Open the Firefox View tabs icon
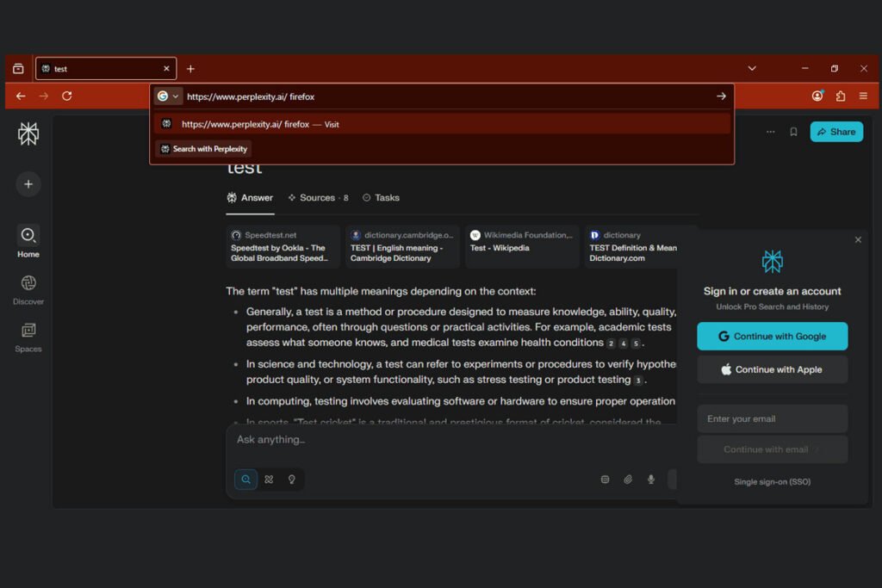 [x=18, y=69]
